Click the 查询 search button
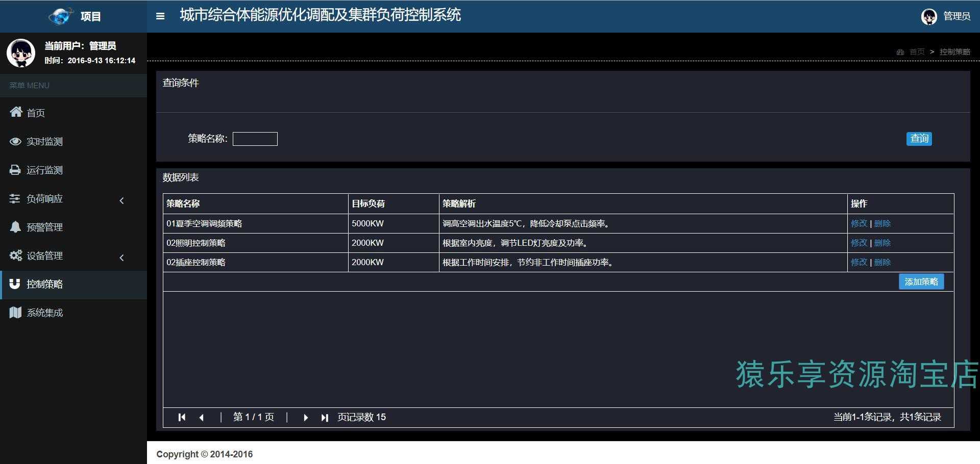 coord(919,139)
